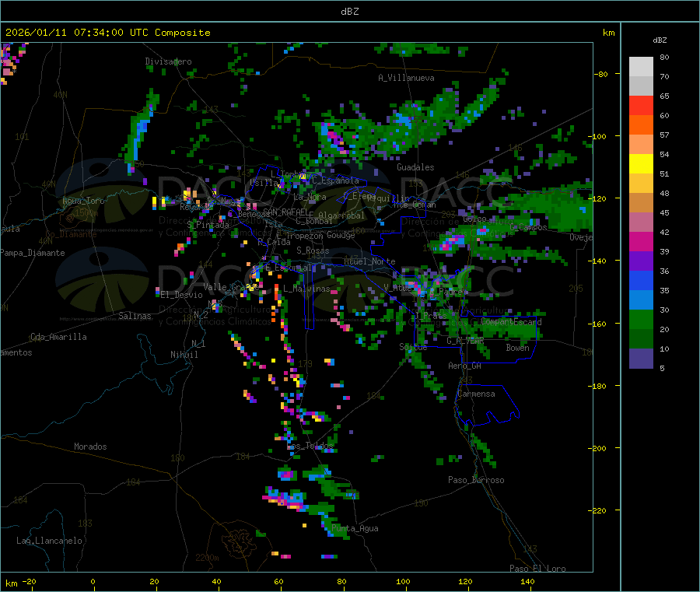Screen dimensions: 700x592
Task: Click the -80 km vertical axis tick
Action: 600,74
